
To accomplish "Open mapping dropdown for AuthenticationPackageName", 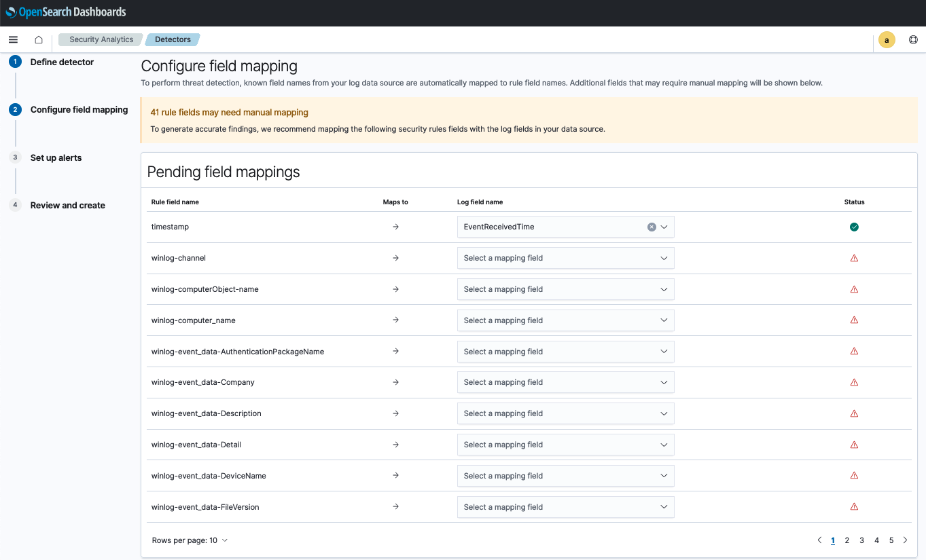I will coord(565,352).
